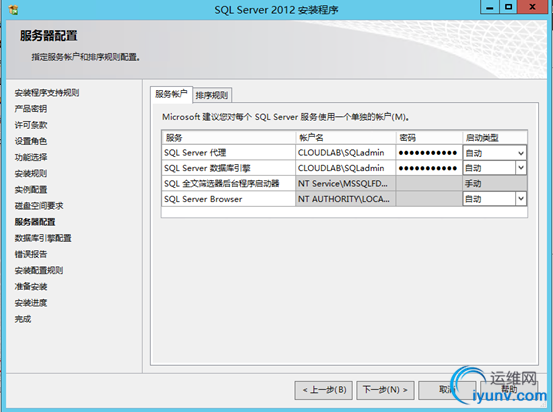Image resolution: width=553 pixels, height=412 pixels.
Task: Select 数据库引擎配置 step in sidebar
Action: tap(43, 238)
